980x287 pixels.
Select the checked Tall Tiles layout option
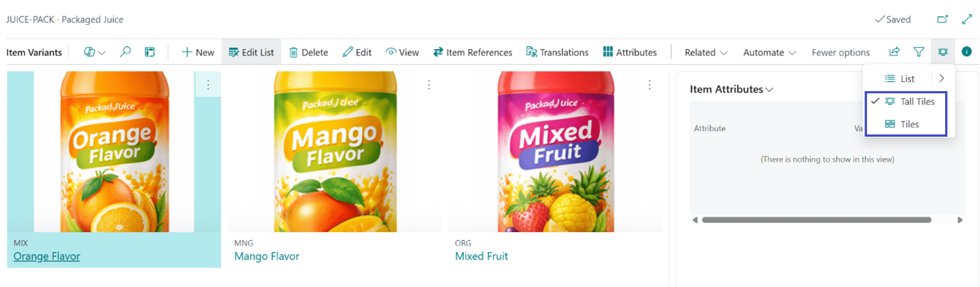[x=917, y=102]
